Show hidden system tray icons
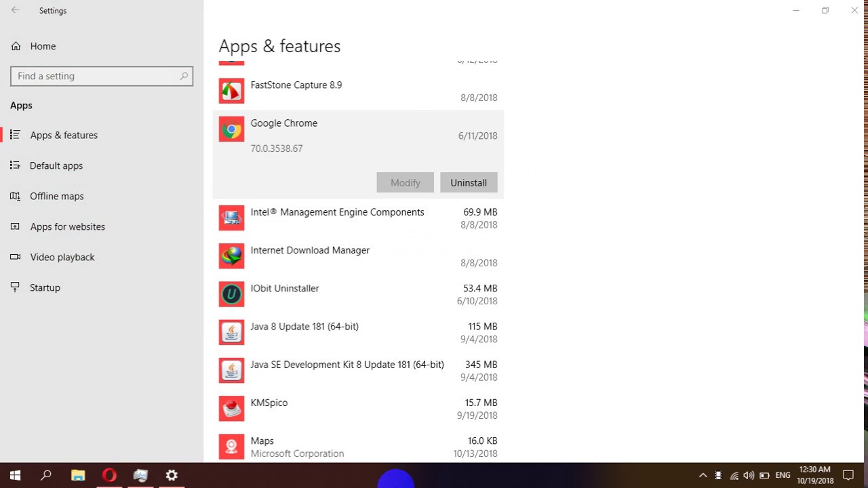The height and width of the screenshot is (488, 868). [703, 475]
